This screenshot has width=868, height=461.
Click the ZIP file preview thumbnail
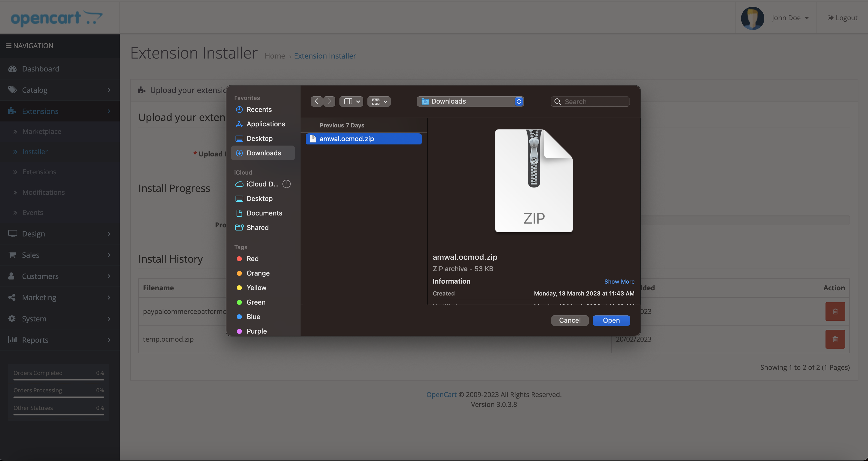[x=534, y=181]
